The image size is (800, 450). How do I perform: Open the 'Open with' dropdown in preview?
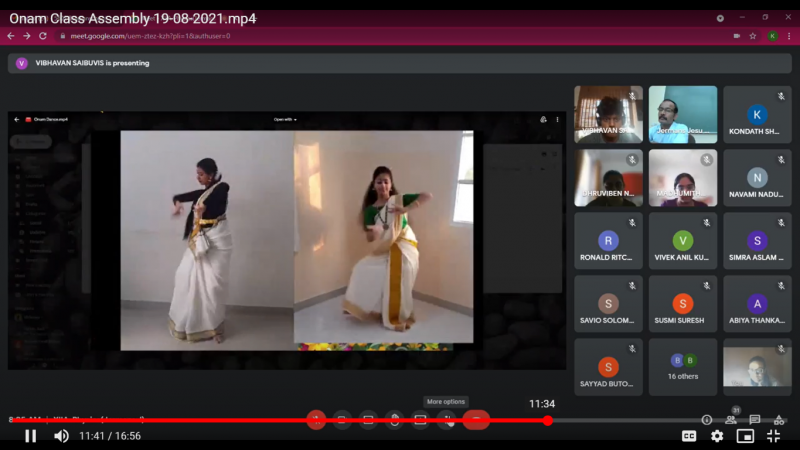[285, 119]
